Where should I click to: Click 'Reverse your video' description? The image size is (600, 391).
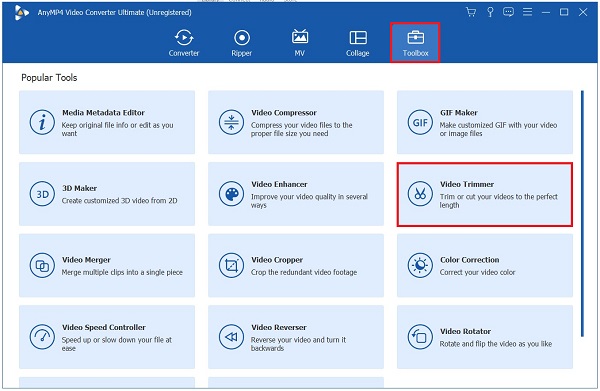pyautogui.click(x=298, y=344)
